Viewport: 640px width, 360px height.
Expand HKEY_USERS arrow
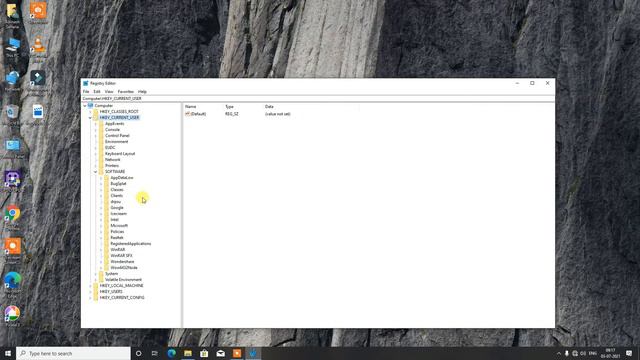[x=90, y=292]
